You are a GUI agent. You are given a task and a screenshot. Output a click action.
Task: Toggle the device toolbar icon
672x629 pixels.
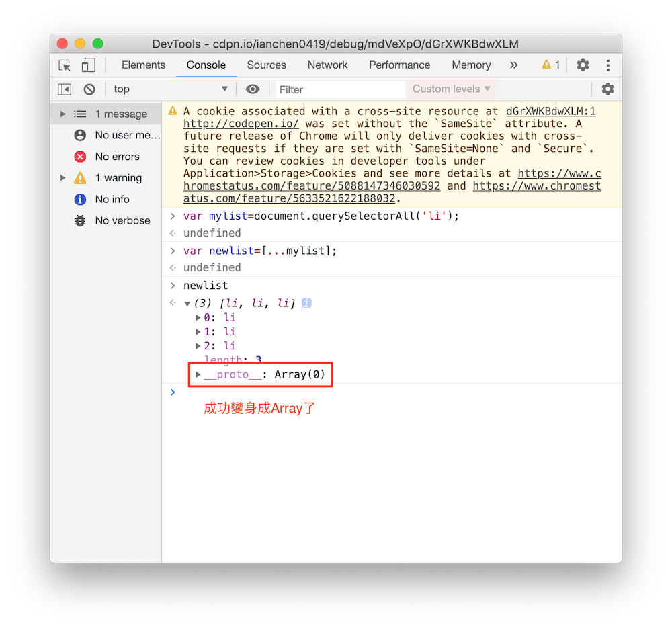[x=88, y=65]
